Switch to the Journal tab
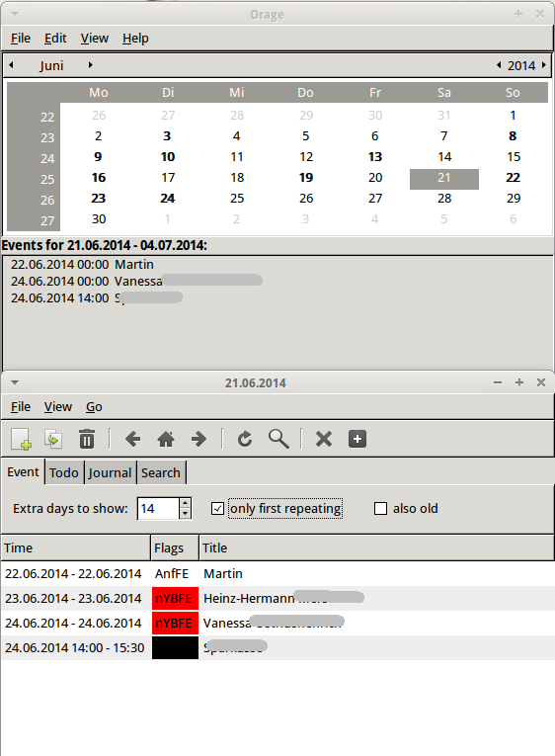Screen dimensions: 555x756 click(110, 473)
